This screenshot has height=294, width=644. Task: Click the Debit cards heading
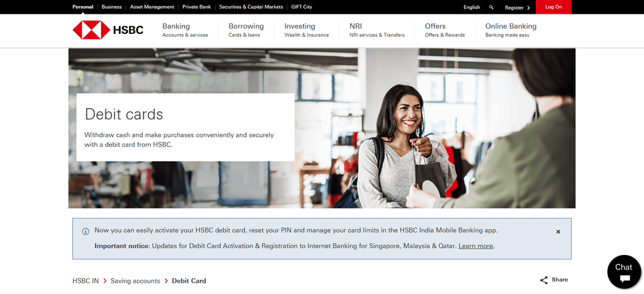[x=124, y=114]
